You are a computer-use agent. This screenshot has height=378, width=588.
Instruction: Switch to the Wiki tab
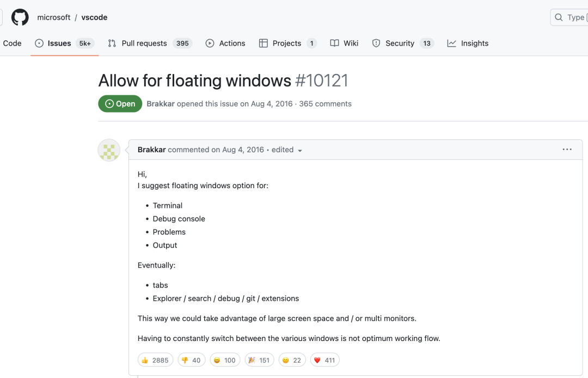344,43
